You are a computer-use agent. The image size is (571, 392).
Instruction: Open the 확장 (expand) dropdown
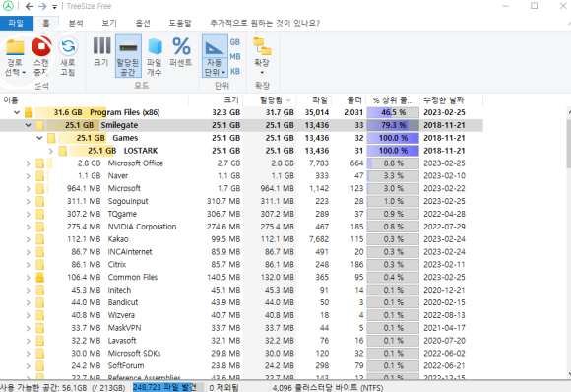coord(262,55)
